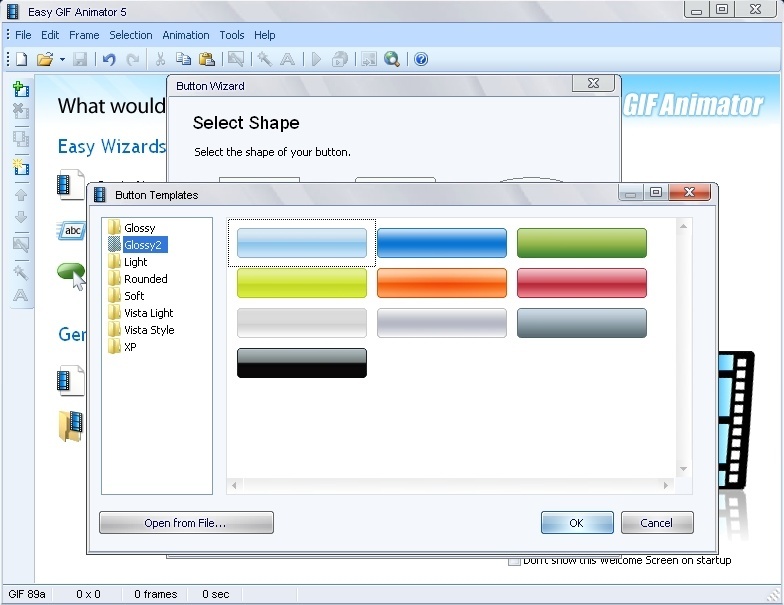Viewport: 784px width, 605px height.
Task: Click the sidebar Edit image icon
Action: 21,244
